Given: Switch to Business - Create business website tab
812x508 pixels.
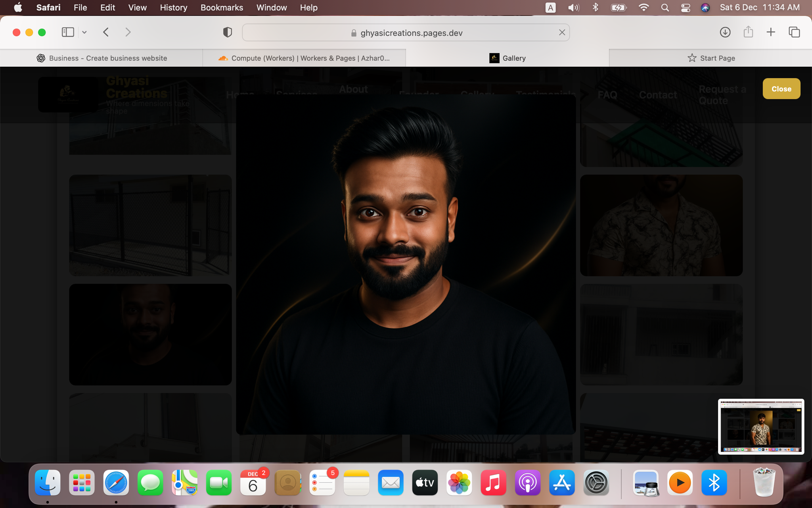Looking at the screenshot, I should [101, 58].
